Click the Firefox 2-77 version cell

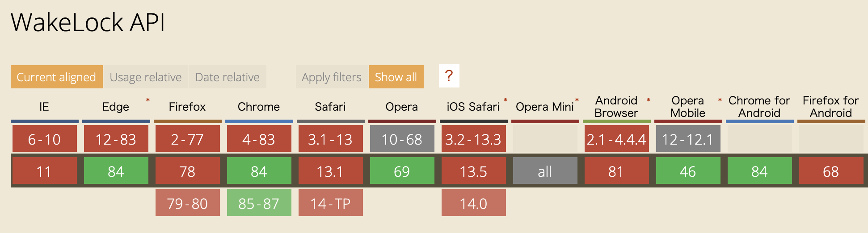click(x=187, y=139)
